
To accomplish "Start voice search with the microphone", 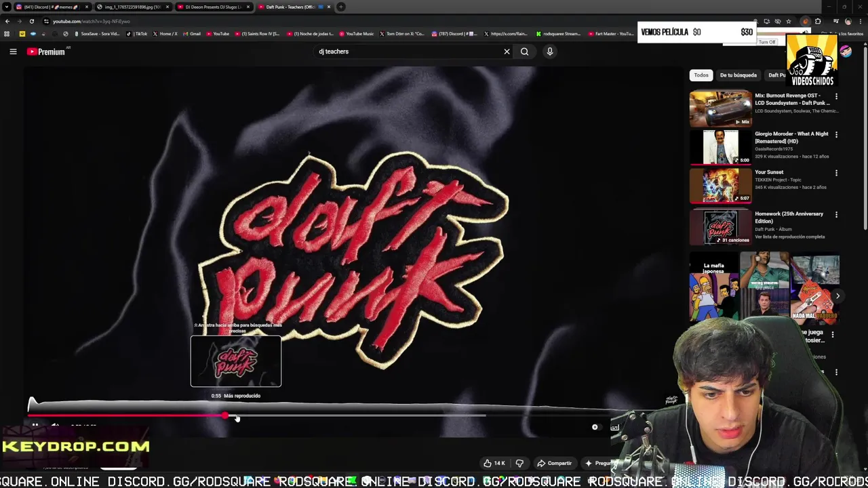I will [x=550, y=52].
